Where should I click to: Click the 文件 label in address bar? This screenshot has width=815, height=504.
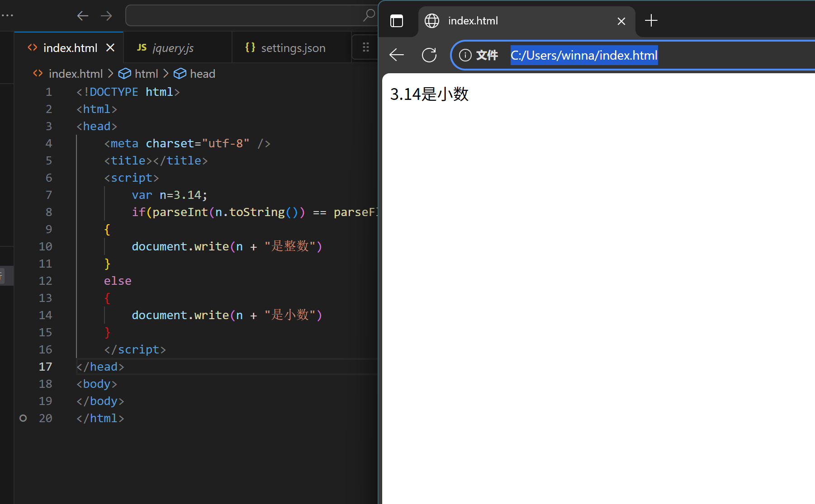(x=487, y=55)
